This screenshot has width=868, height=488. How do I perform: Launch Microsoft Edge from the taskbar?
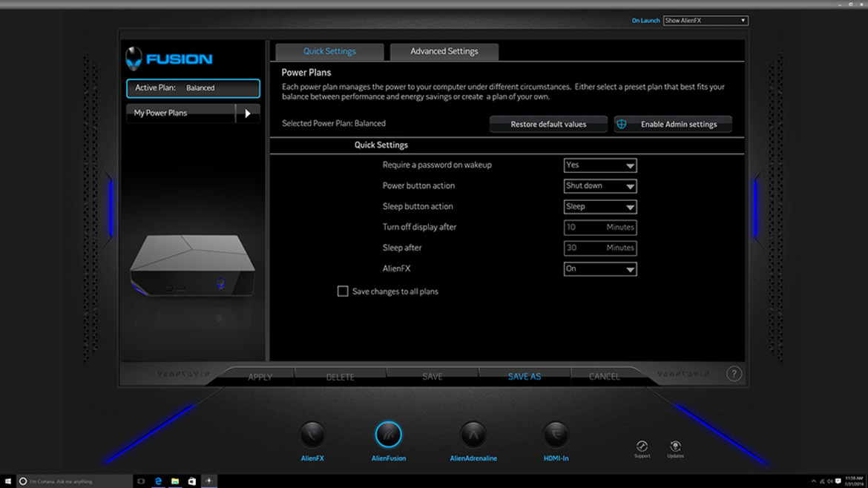click(158, 481)
